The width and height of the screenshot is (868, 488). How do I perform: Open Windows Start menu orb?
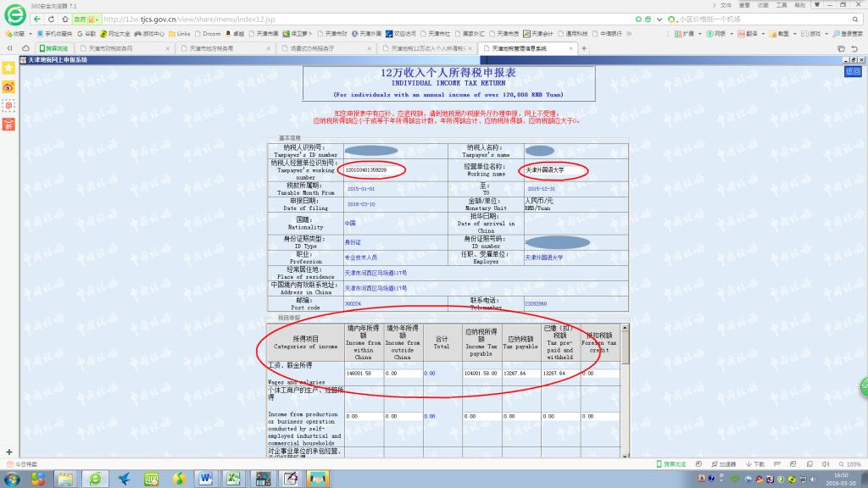click(x=12, y=479)
